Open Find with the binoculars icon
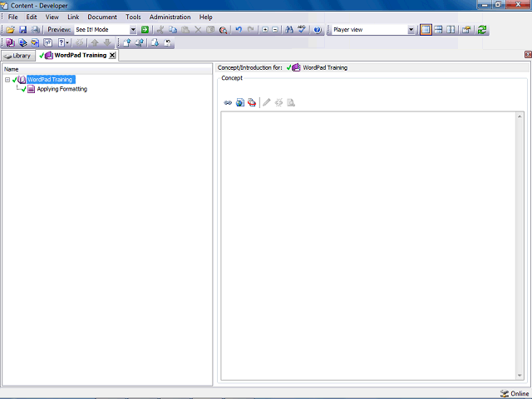 point(289,30)
